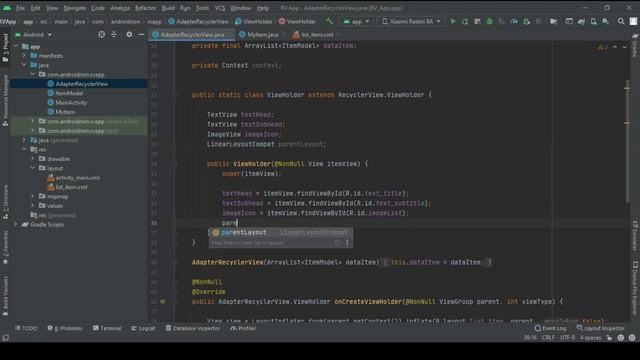This screenshot has height=360, width=640.
Task: Select ItemModel class in project tree
Action: [69, 93]
